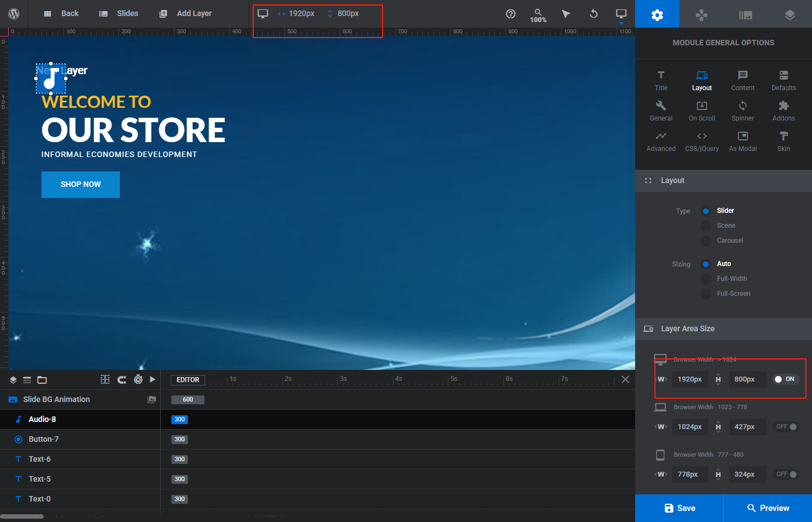Image resolution: width=812 pixels, height=522 pixels.
Task: Collapse the Layout section header
Action: (x=673, y=180)
